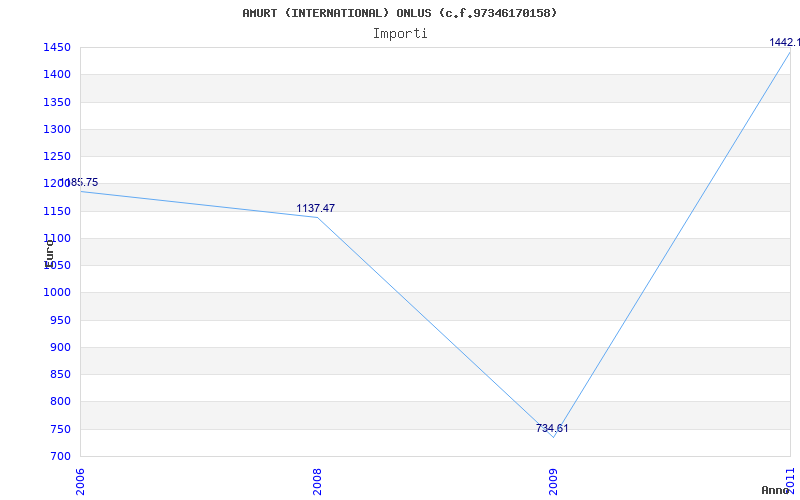
Task: Click the 700 y-axis tick label
Action: tap(60, 457)
